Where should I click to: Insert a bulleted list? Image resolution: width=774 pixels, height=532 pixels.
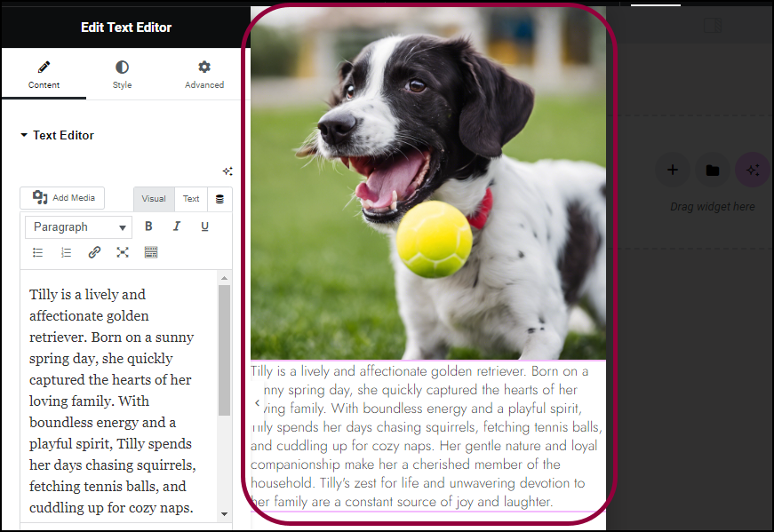pos(38,252)
